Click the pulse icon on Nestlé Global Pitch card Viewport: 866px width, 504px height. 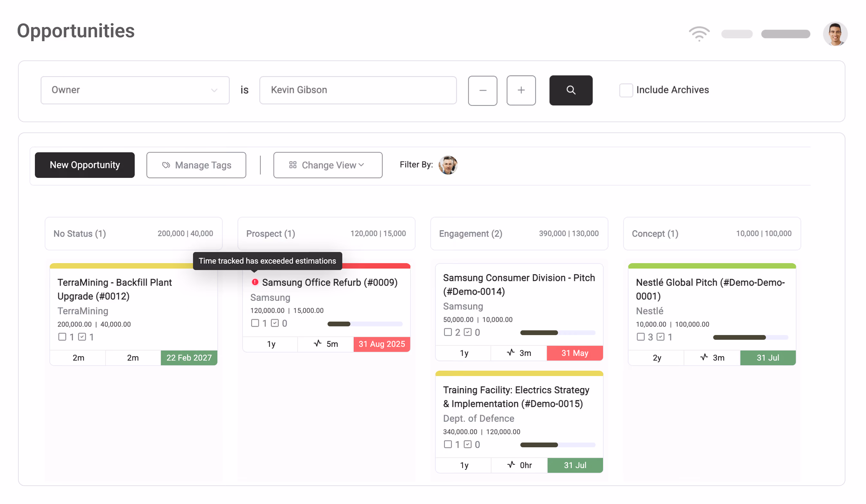(x=704, y=357)
